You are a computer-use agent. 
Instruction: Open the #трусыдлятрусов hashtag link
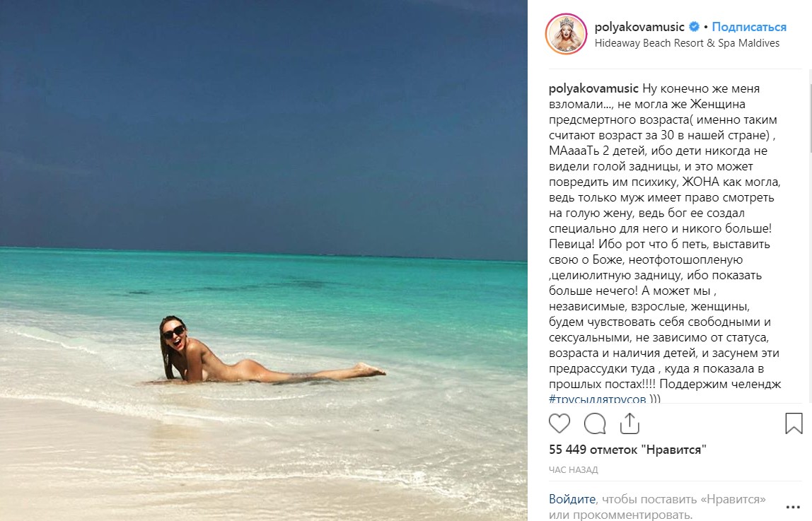click(x=597, y=399)
